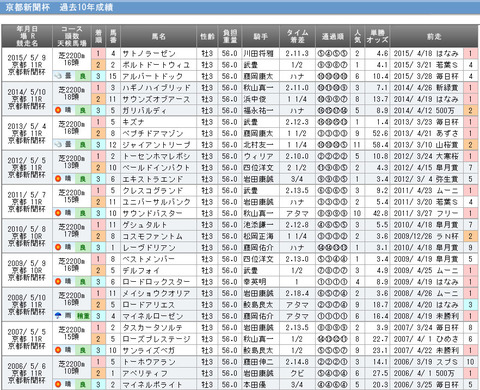Click the sunny weather icon in the 2007 race
This screenshot has width=480, height=390.
point(58,350)
